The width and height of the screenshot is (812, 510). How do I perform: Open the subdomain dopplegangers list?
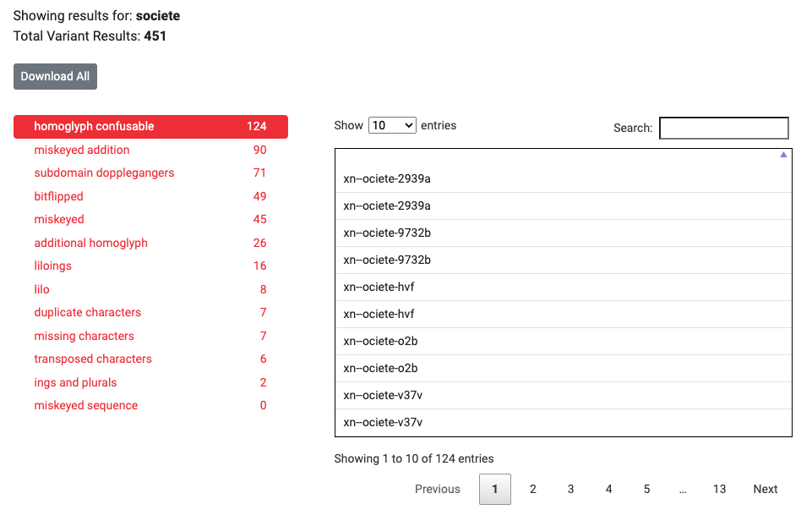(x=104, y=173)
